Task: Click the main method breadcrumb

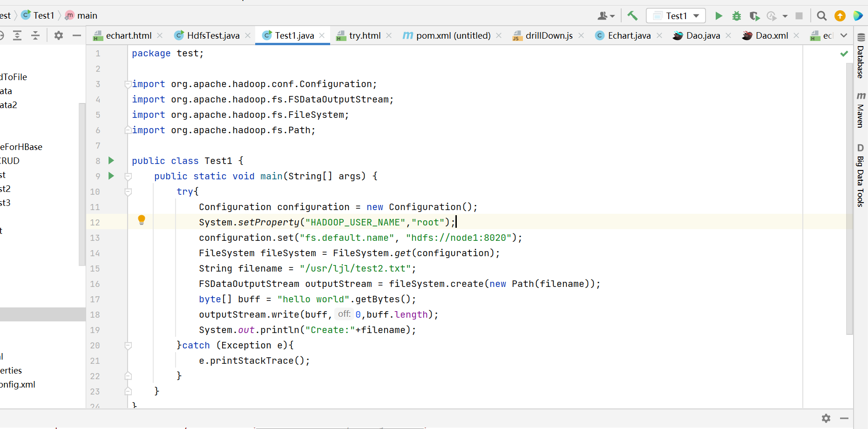Action: pos(81,15)
